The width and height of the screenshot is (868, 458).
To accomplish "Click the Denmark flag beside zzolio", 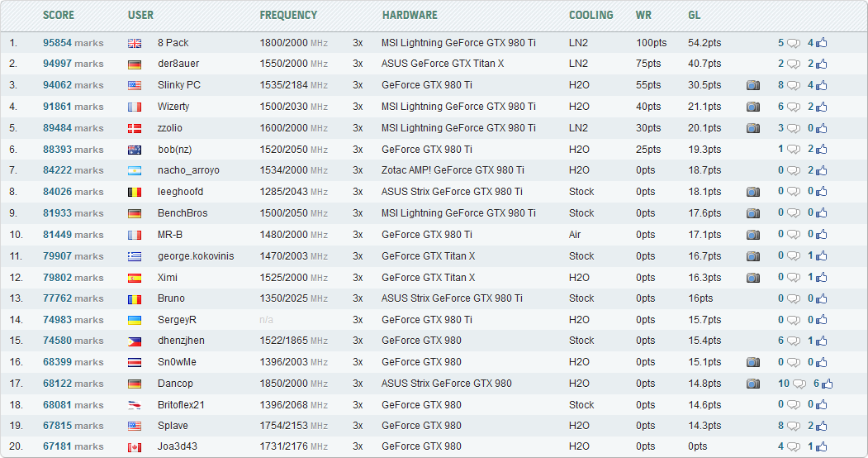I will point(135,128).
